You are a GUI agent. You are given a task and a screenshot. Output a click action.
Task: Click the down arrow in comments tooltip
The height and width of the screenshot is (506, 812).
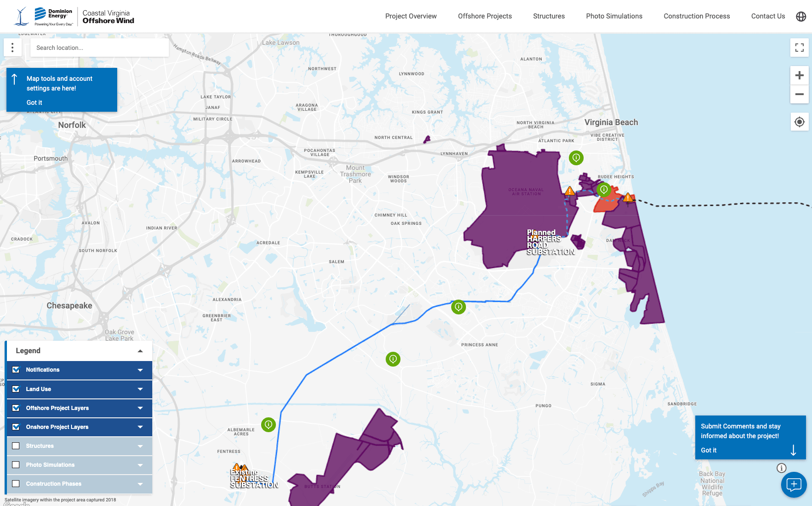[x=794, y=450]
